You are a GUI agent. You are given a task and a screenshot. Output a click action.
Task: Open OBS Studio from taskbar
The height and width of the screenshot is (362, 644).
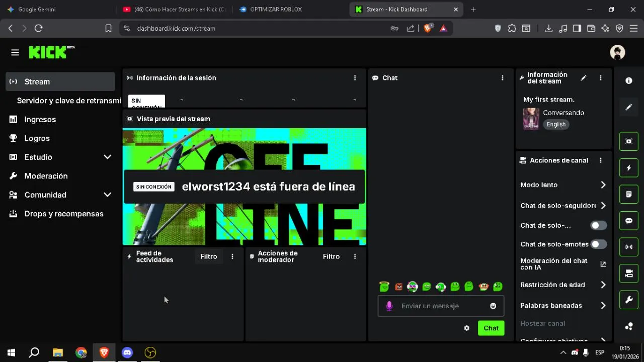pyautogui.click(x=150, y=353)
